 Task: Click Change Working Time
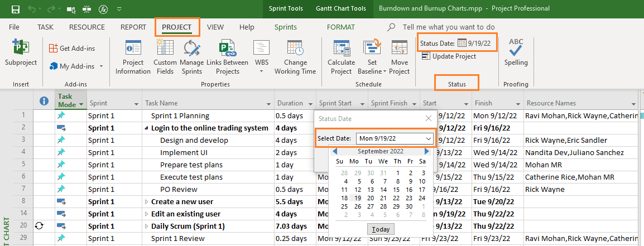pyautogui.click(x=295, y=57)
